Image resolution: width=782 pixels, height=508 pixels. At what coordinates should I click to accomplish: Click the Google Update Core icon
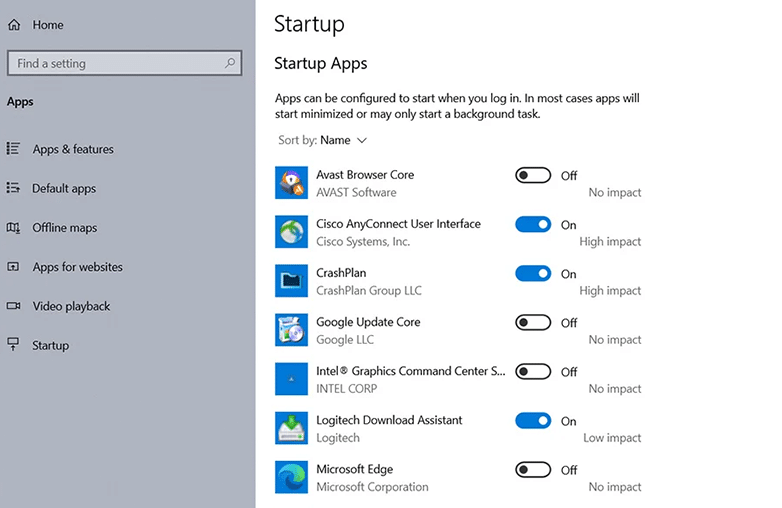291,330
